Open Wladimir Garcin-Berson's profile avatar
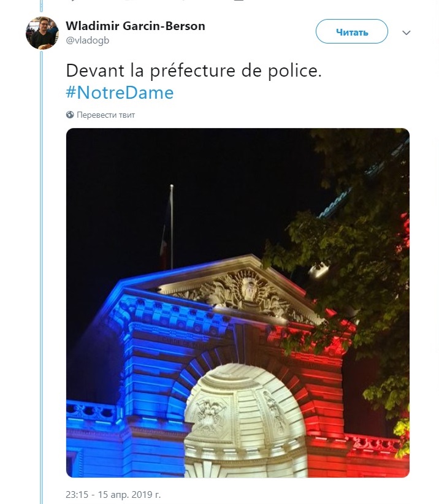The width and height of the screenshot is (439, 504). coord(42,33)
